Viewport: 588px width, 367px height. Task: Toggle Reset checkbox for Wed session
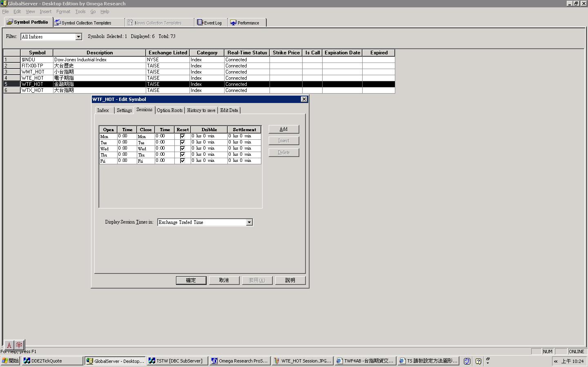183,148
